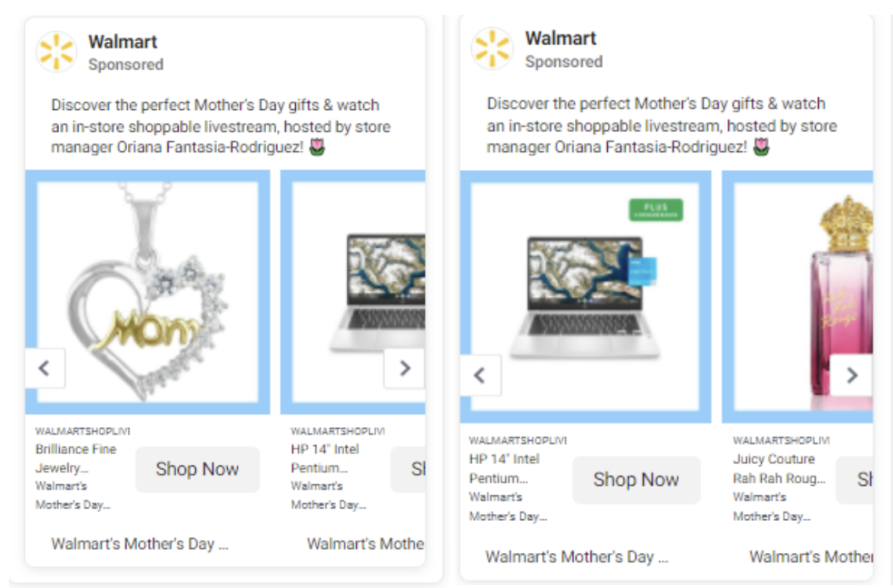Advance to next carousel item in left ad
This screenshot has width=893, height=588.
pos(405,368)
